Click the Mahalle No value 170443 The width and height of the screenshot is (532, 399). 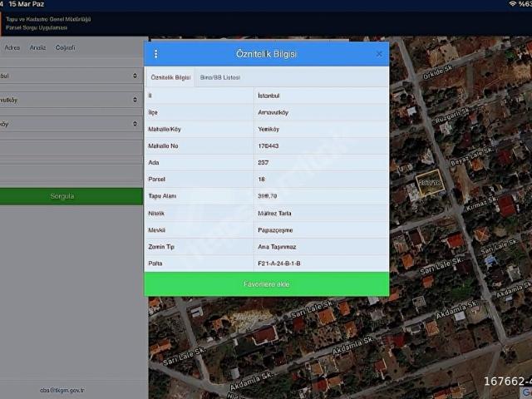pos(268,145)
